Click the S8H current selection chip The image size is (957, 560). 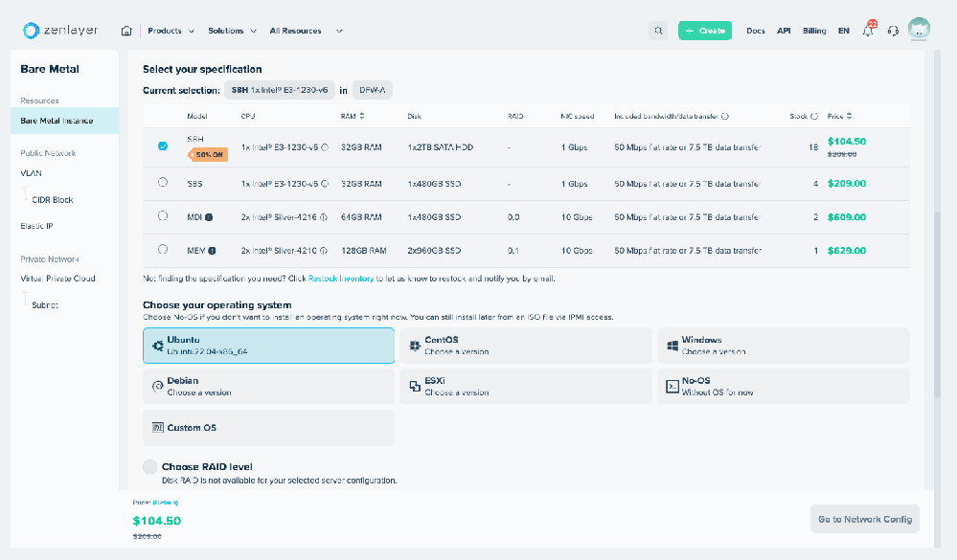[280, 90]
